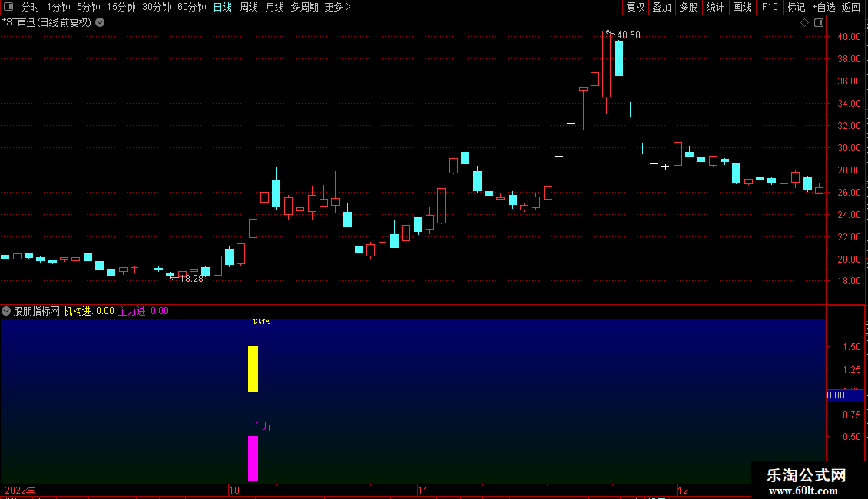
Task: Click the 2022年 date label on time axis
Action: (20, 490)
